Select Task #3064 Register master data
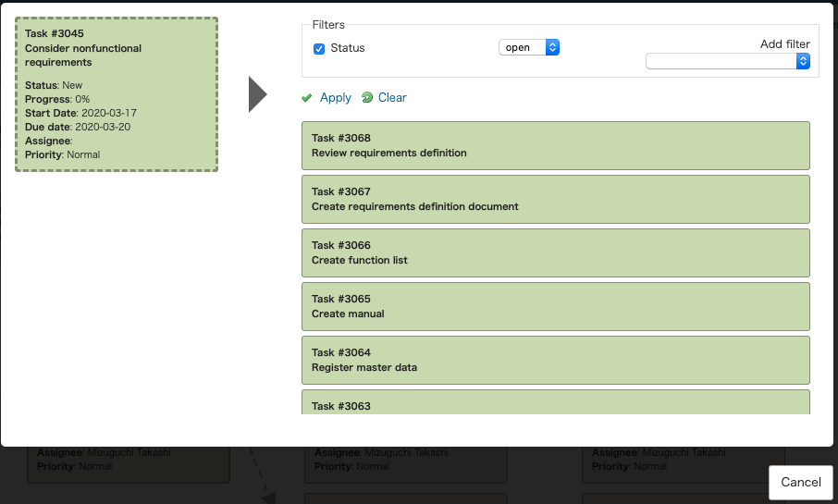Screen dimensions: 838x504 pyautogui.click(x=556, y=361)
